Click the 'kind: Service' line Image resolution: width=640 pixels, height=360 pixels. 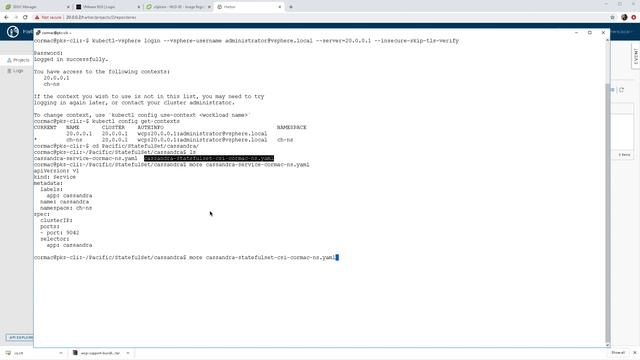pyautogui.click(x=55, y=177)
